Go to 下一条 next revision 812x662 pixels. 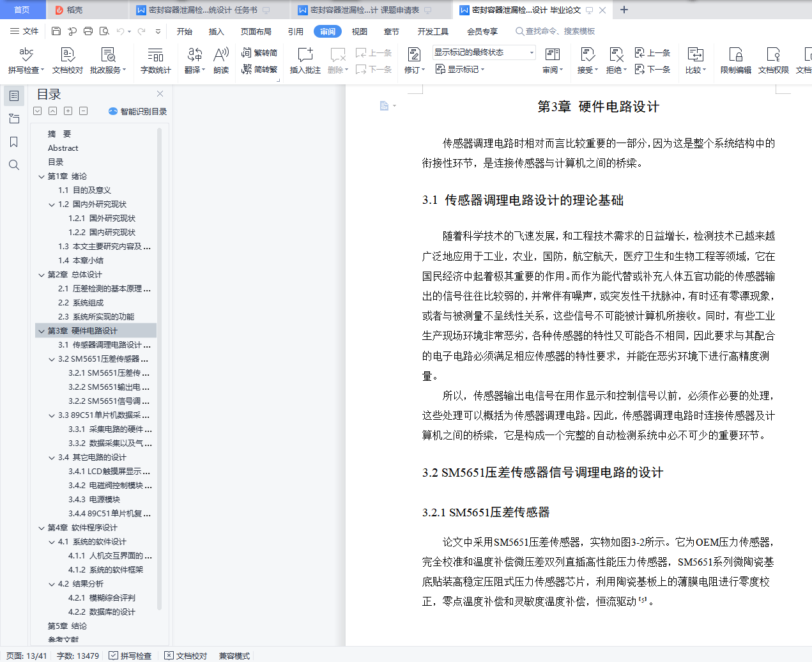(x=652, y=69)
